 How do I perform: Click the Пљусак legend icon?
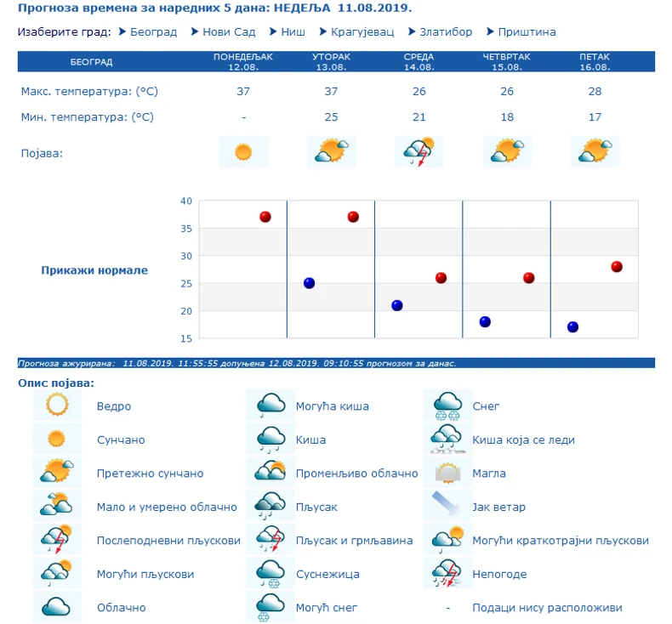click(271, 506)
